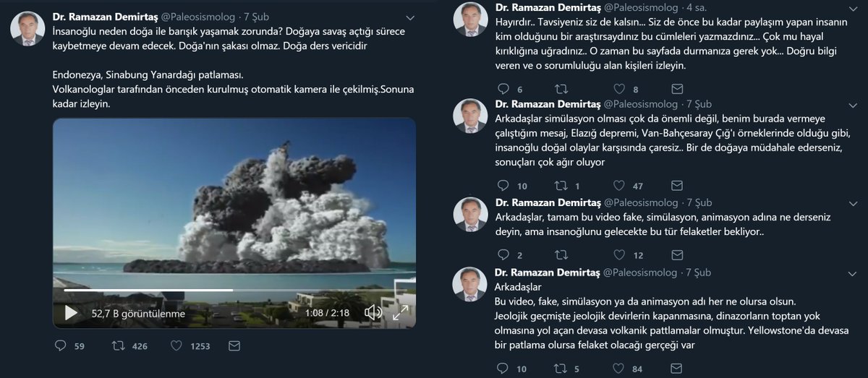Image resolution: width=868 pixels, height=378 pixels.
Task: Expand the video to fullscreen
Action: pyautogui.click(x=399, y=313)
